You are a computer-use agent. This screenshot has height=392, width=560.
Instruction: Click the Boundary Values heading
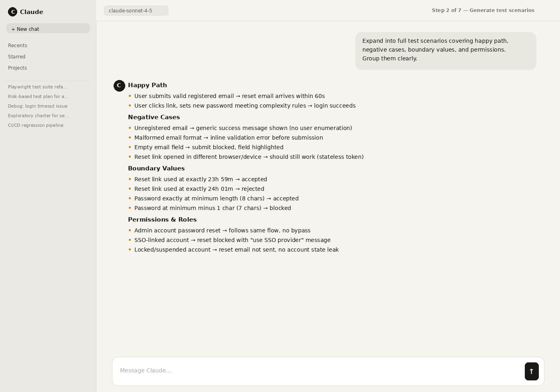coord(156,168)
